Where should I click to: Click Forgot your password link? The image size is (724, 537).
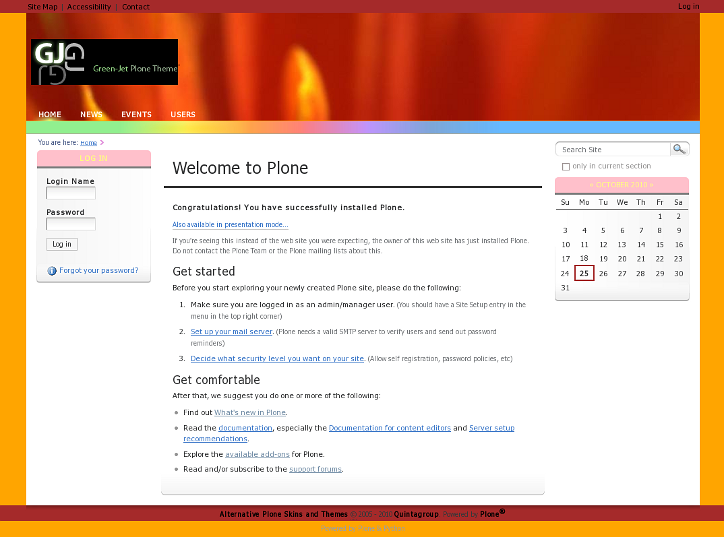pyautogui.click(x=99, y=270)
